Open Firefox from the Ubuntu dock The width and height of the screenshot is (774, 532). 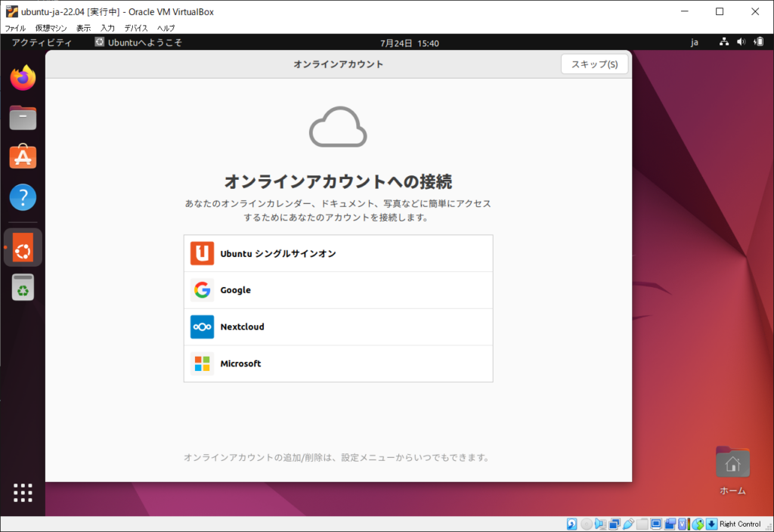click(x=23, y=78)
